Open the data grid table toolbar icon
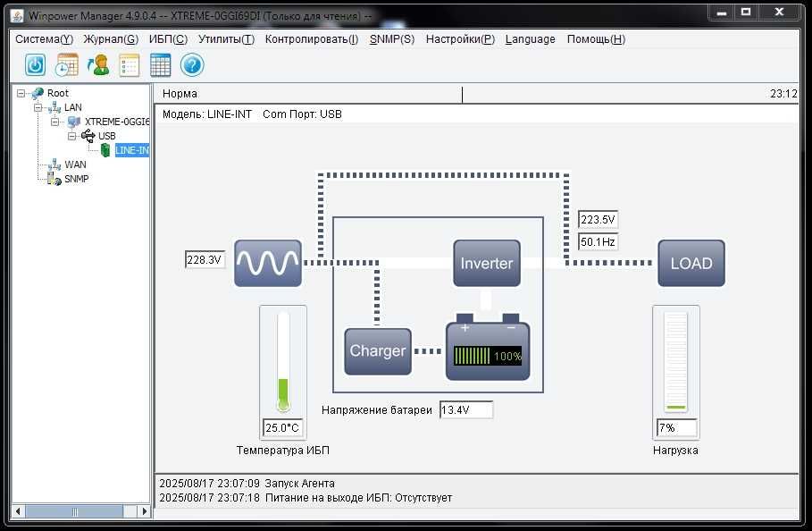 coord(160,65)
